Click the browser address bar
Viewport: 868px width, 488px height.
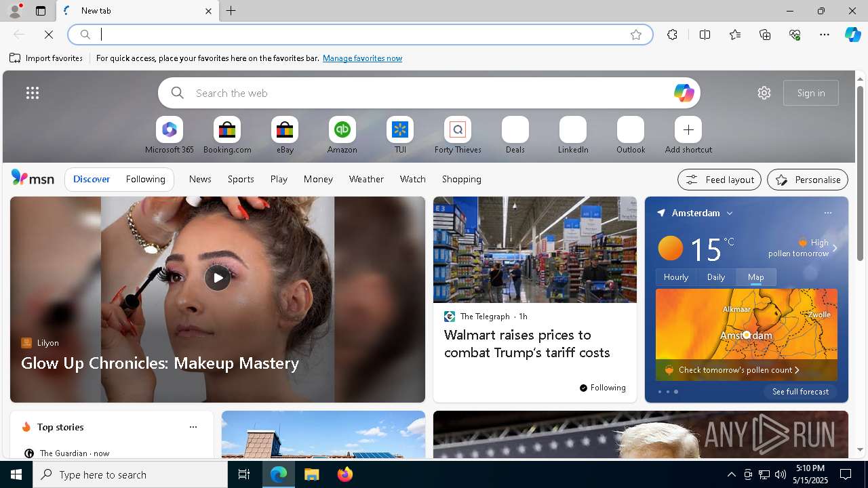coord(361,35)
